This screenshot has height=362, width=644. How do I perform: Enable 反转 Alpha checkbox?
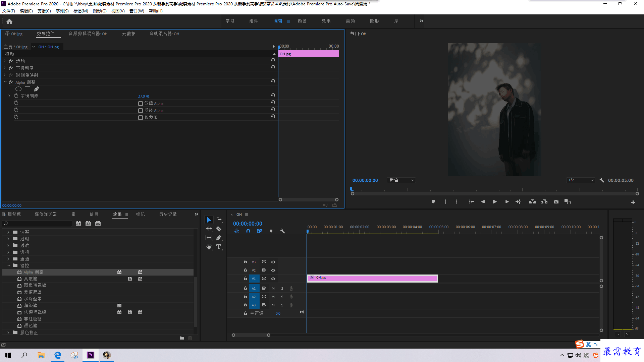point(141,111)
